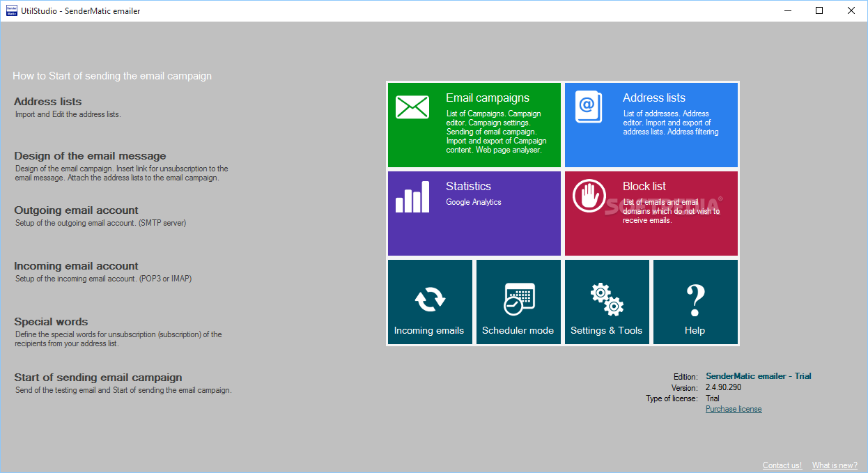The height and width of the screenshot is (473, 868).
Task: Click the Help question mark icon
Action: point(695,300)
